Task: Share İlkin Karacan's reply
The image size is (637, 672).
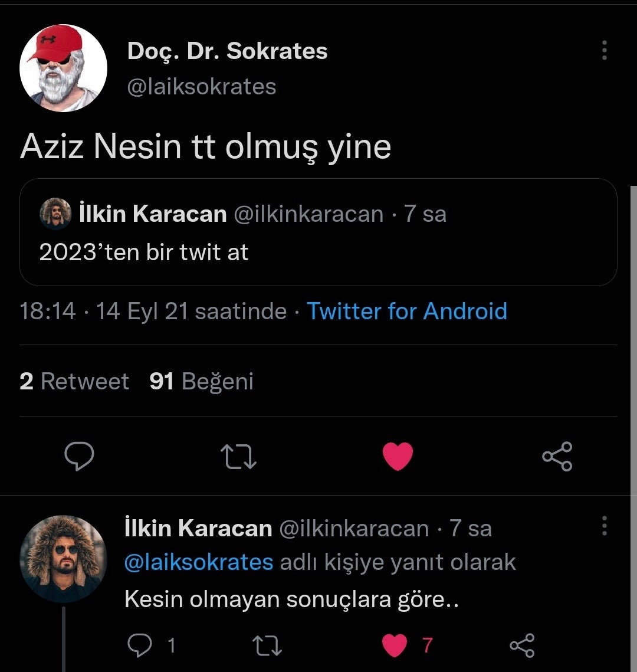Action: coord(522,645)
